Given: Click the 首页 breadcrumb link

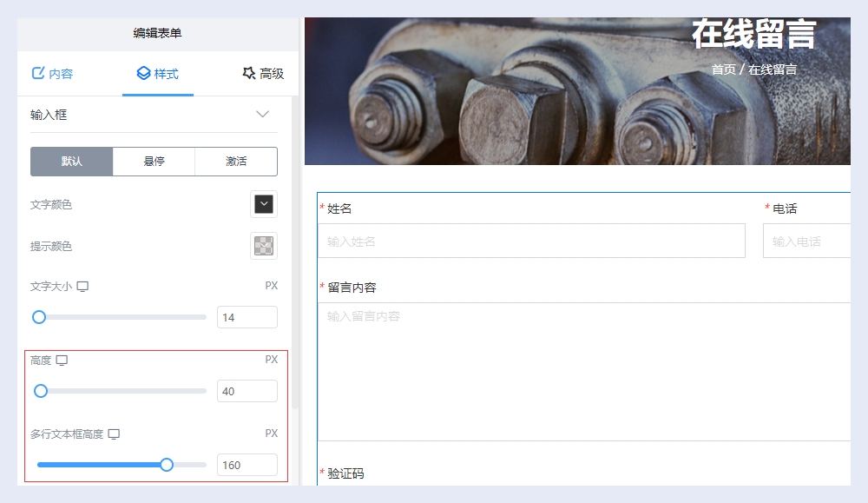Looking at the screenshot, I should point(723,69).
